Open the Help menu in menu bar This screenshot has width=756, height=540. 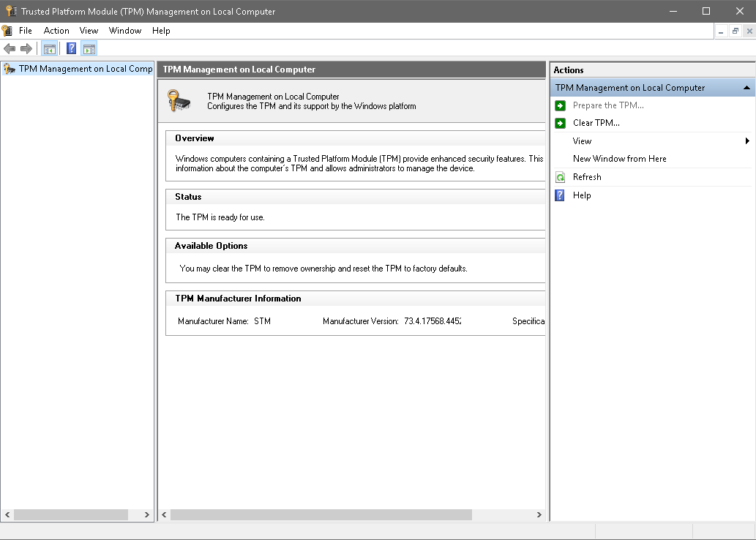coord(161,31)
